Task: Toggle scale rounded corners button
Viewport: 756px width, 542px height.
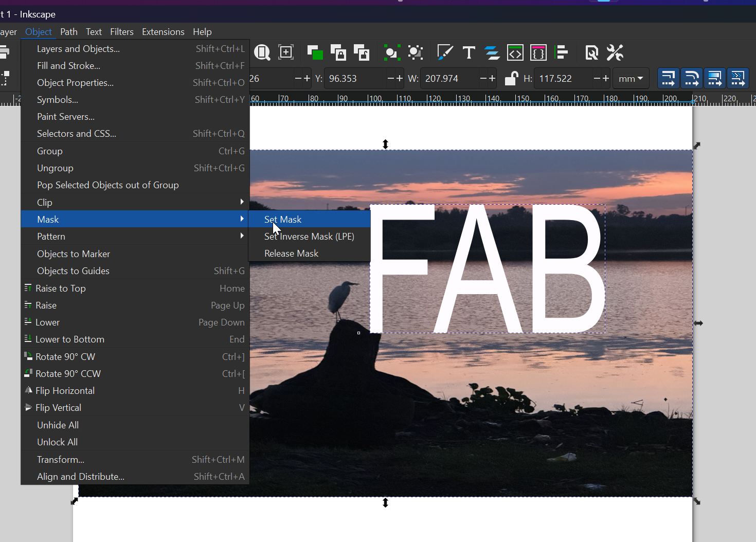Action: tap(692, 79)
